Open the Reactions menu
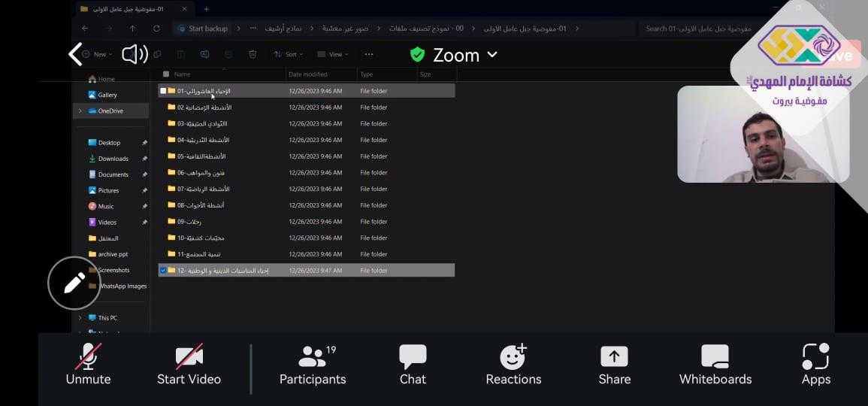 pyautogui.click(x=513, y=364)
